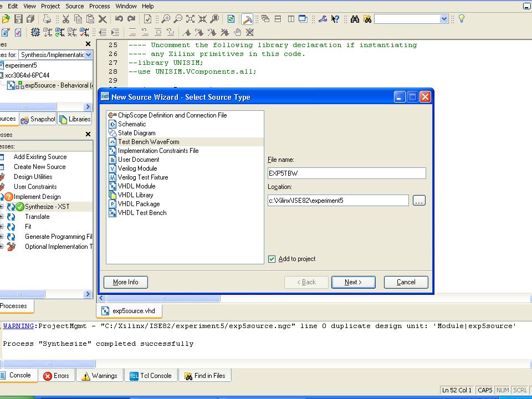The image size is (532, 399).
Task: Open the Edit menu
Action: [13, 6]
